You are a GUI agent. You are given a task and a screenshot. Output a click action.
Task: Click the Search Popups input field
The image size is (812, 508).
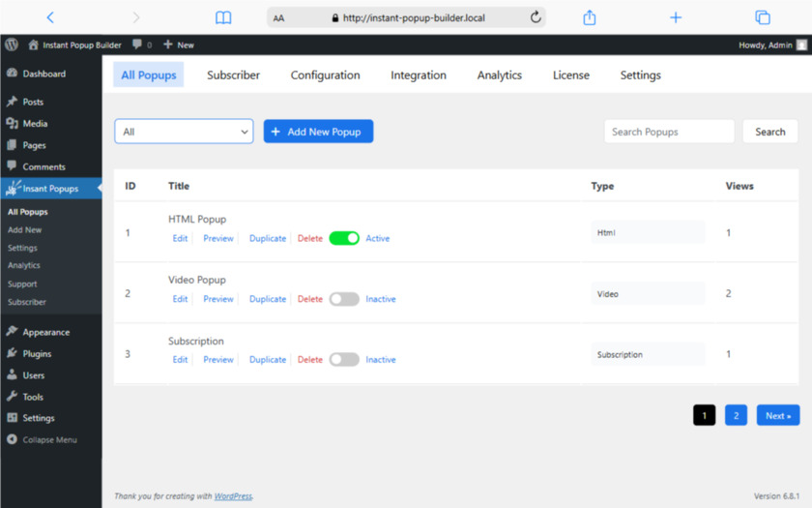tap(669, 132)
